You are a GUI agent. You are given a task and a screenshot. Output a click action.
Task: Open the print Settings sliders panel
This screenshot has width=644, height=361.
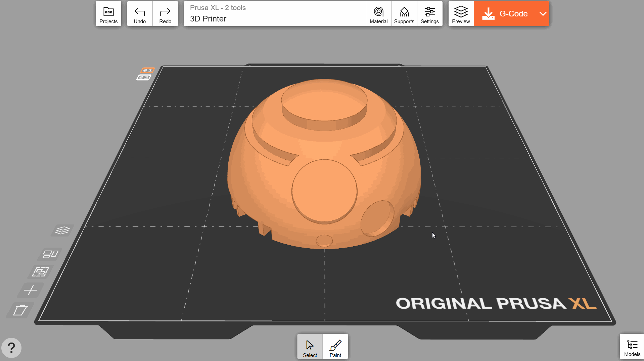pos(429,14)
